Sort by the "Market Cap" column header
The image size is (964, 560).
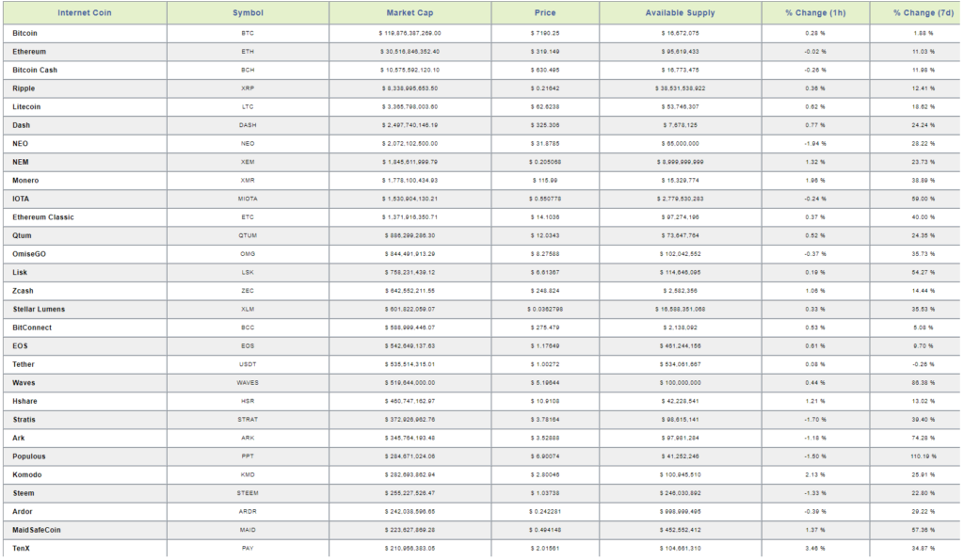(x=410, y=13)
